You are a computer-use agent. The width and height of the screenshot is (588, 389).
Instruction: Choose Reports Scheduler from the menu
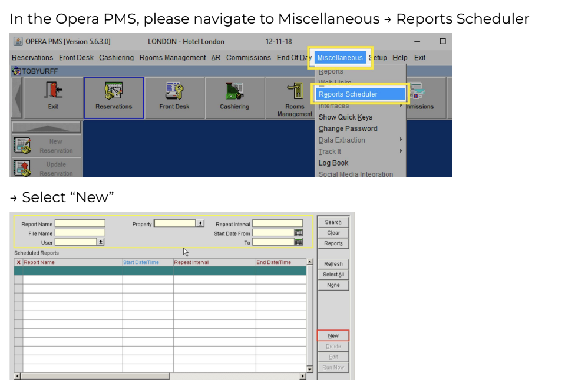coord(360,94)
